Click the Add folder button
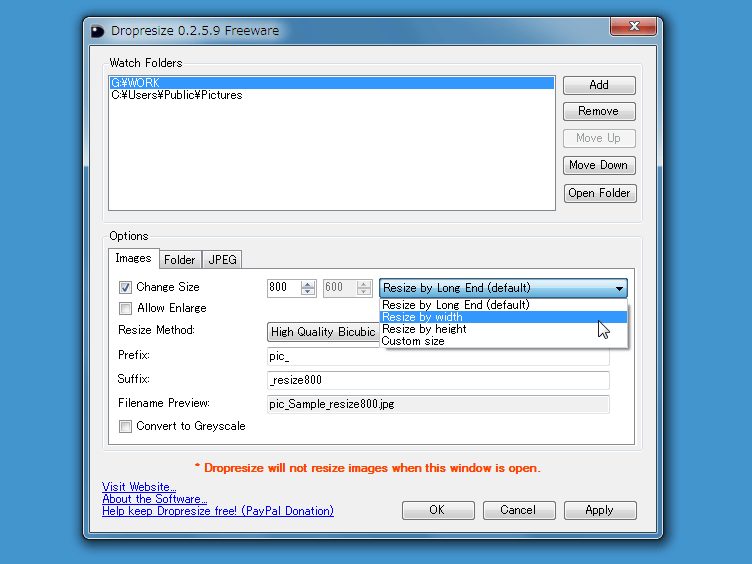This screenshot has height=564, width=752. point(599,85)
